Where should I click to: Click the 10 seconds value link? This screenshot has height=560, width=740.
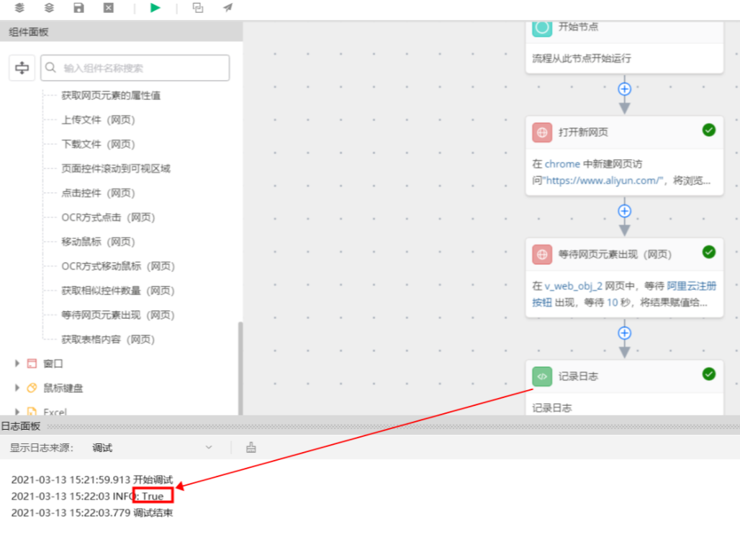click(x=612, y=302)
